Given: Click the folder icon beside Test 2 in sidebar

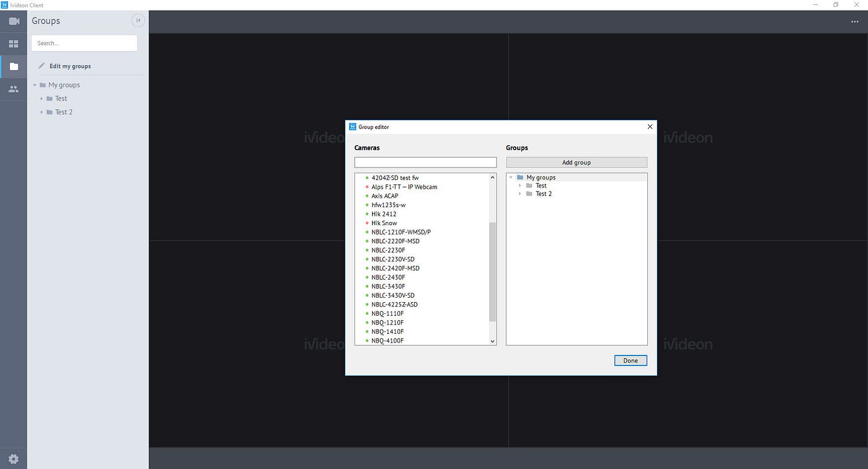Looking at the screenshot, I should 50,112.
